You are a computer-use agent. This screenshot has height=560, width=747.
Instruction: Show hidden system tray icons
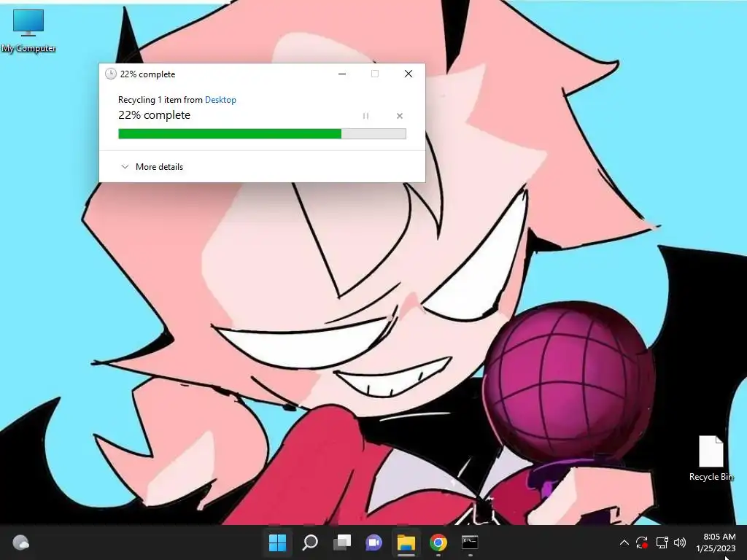[x=624, y=542]
